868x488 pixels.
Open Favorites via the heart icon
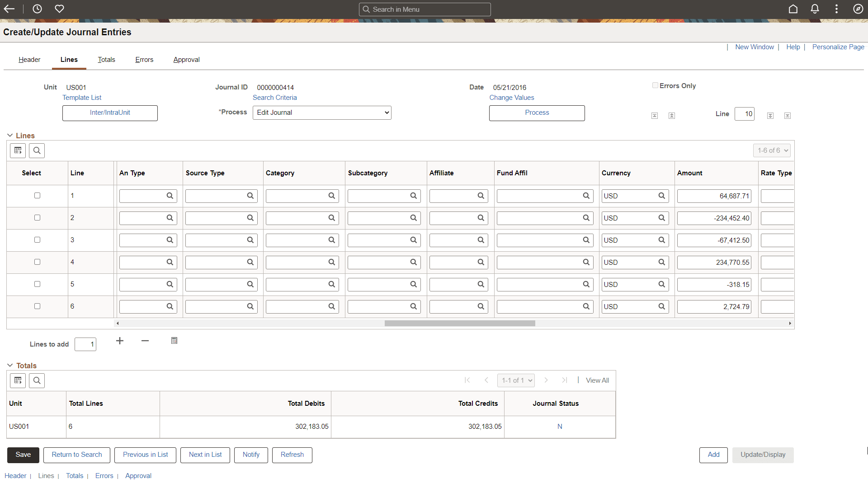pos(59,9)
